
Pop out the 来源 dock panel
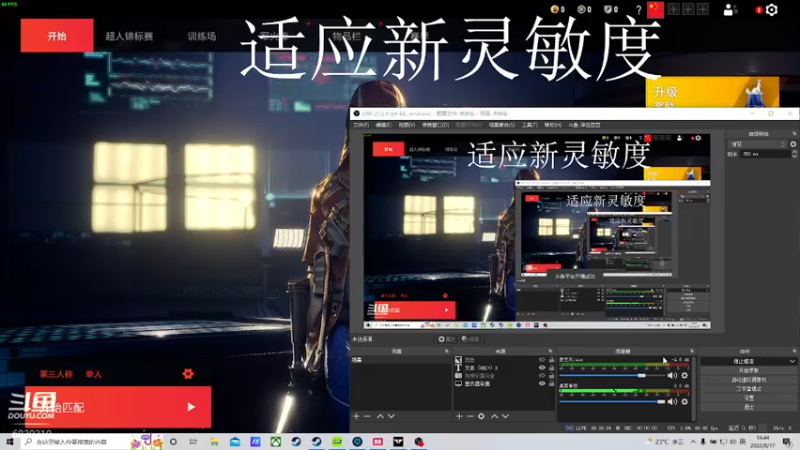coord(550,351)
